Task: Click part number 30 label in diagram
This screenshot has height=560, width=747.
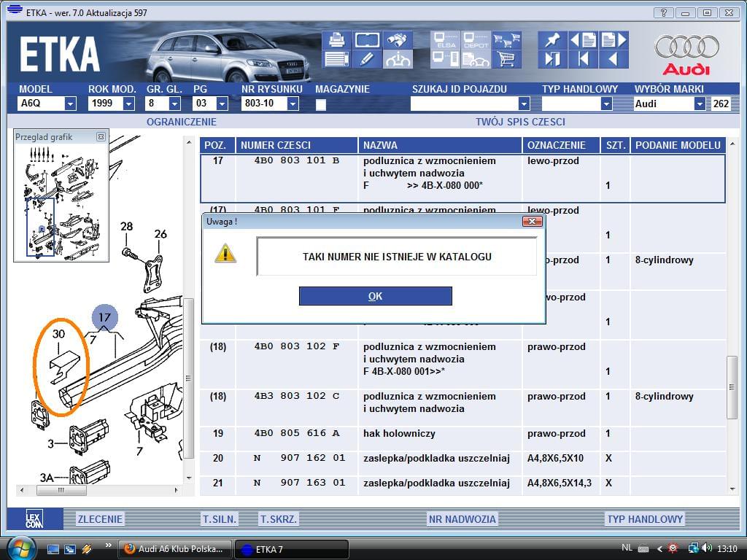Action: [58, 334]
